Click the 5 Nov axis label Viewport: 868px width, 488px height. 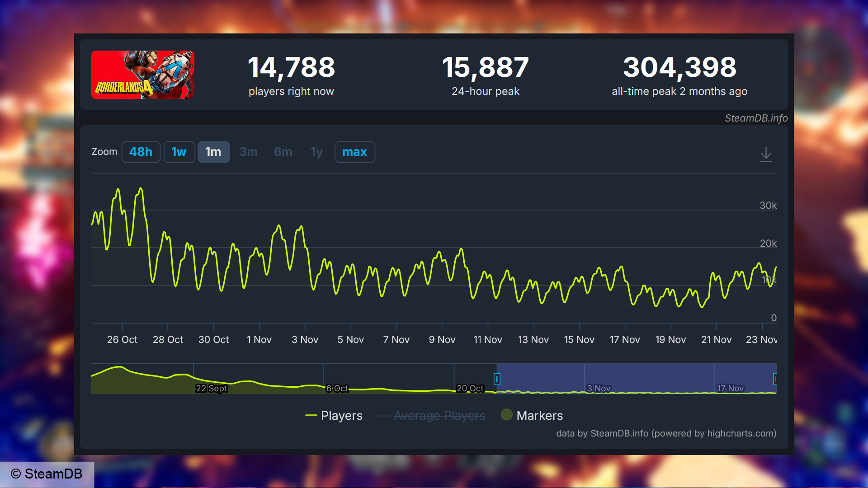point(350,339)
